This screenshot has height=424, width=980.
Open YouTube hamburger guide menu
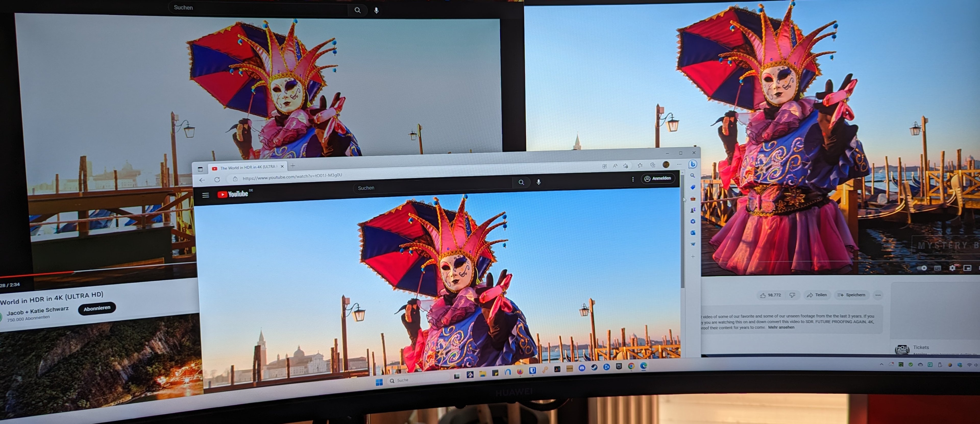click(x=205, y=195)
